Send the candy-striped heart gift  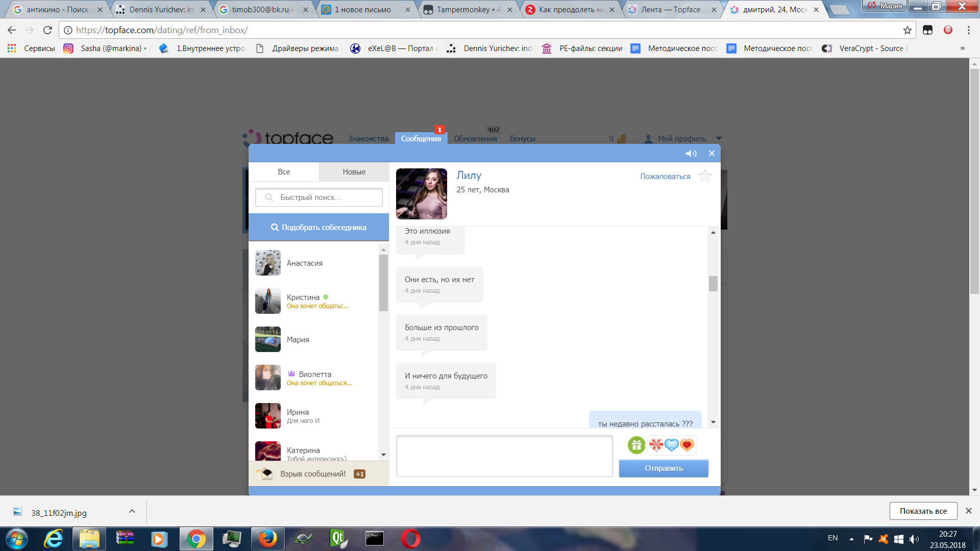point(656,445)
